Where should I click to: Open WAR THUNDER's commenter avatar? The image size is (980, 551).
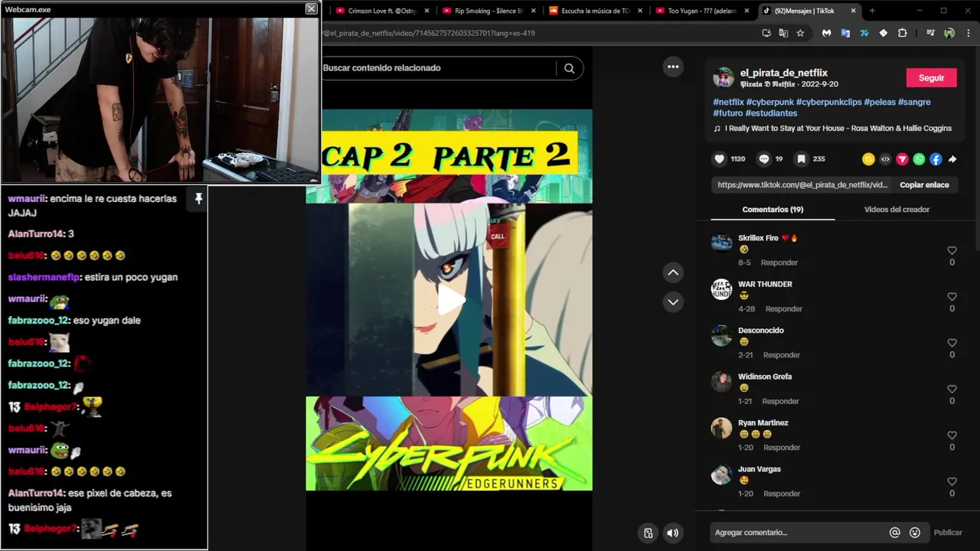click(x=721, y=289)
